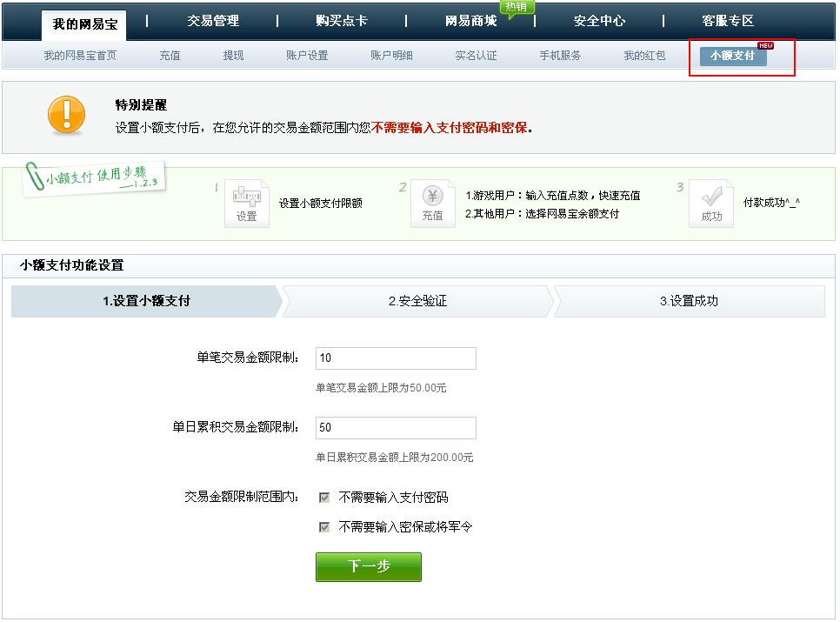
Task: Click the red 不需要输入支付密码和密保 text
Action: [x=449, y=128]
